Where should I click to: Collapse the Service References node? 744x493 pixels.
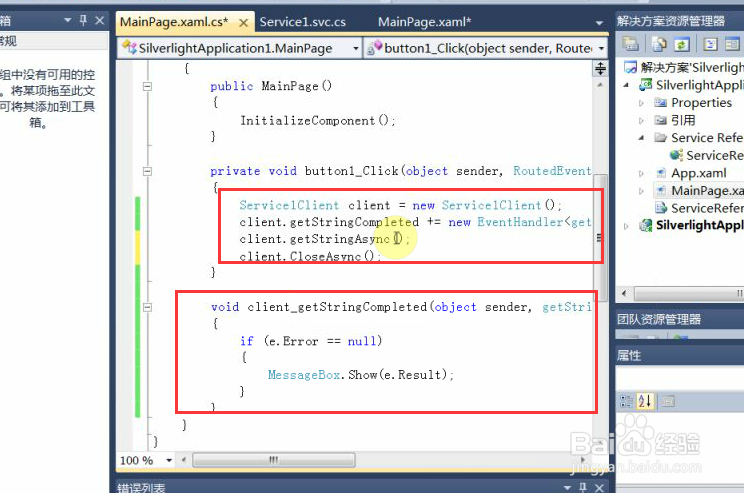click(641, 138)
